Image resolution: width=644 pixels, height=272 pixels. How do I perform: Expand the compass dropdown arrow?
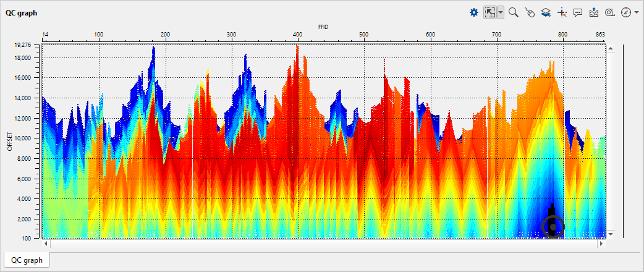637,12
